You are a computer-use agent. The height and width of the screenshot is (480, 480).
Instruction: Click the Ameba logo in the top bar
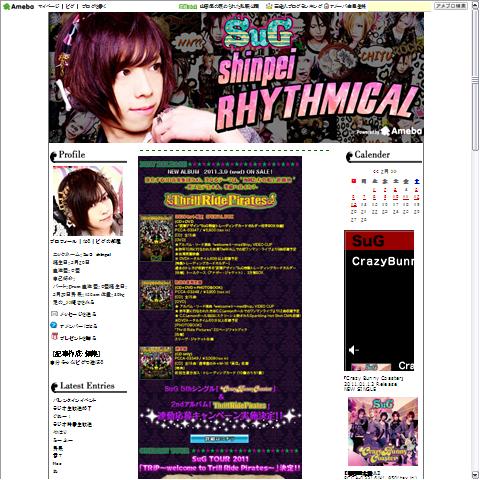point(18,6)
